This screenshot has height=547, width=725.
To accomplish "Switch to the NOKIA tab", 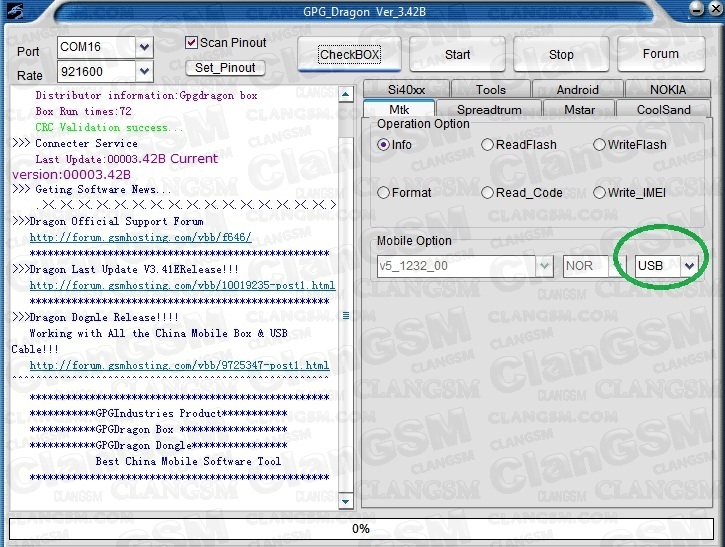I will click(667, 90).
